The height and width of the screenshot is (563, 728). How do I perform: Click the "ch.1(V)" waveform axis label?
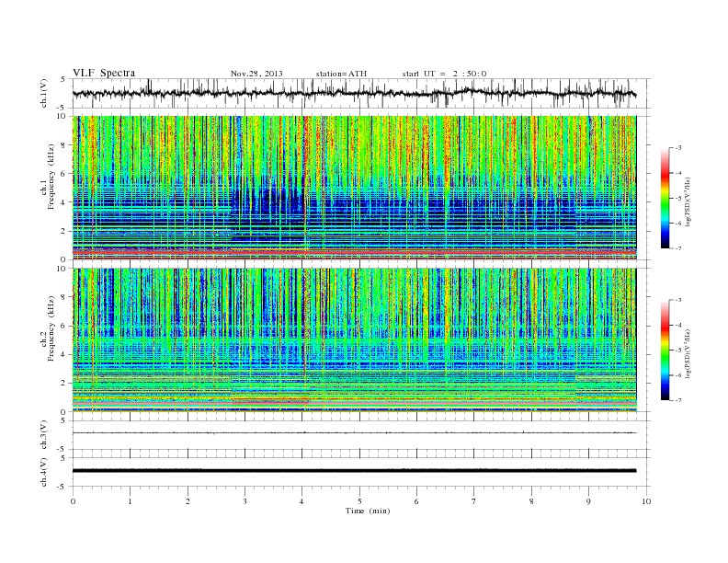coord(44,93)
